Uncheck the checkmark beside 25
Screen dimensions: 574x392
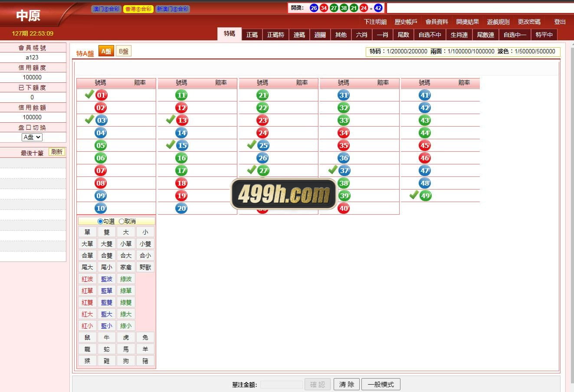point(252,144)
